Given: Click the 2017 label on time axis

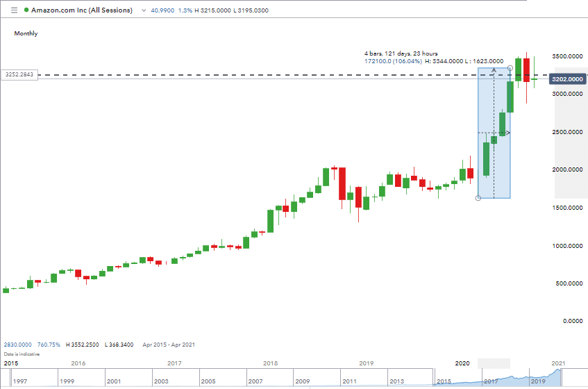Looking at the screenshot, I should 174,363.
